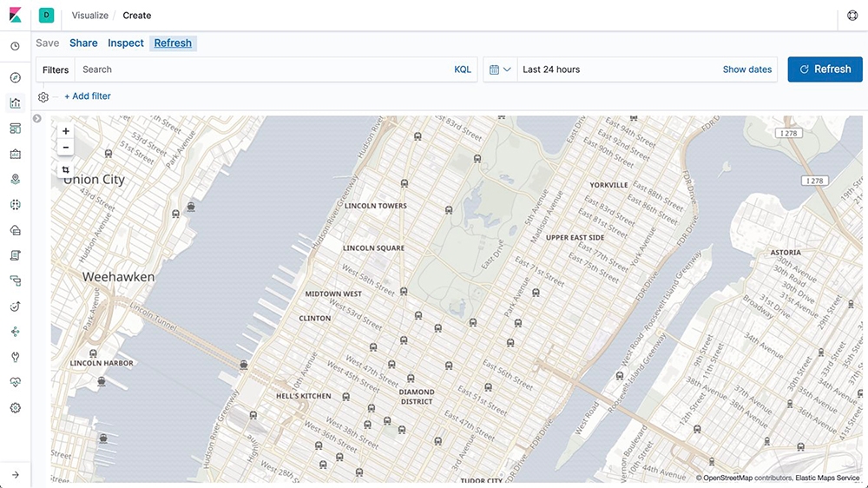The image size is (868, 488).
Task: Open Logs app in sidebar
Action: pyautogui.click(x=16, y=255)
